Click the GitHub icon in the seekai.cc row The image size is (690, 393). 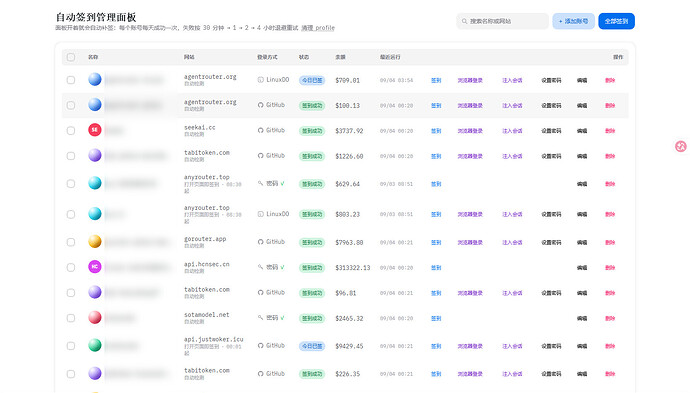tap(261, 131)
